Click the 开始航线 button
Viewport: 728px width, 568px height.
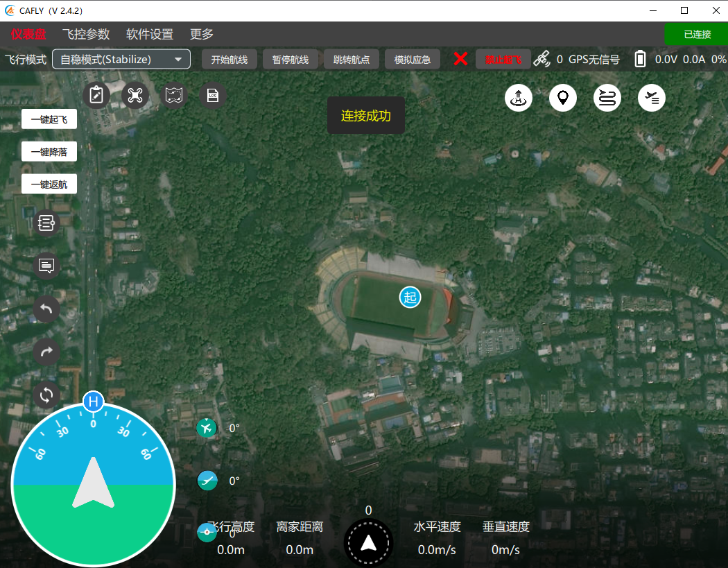click(x=229, y=60)
